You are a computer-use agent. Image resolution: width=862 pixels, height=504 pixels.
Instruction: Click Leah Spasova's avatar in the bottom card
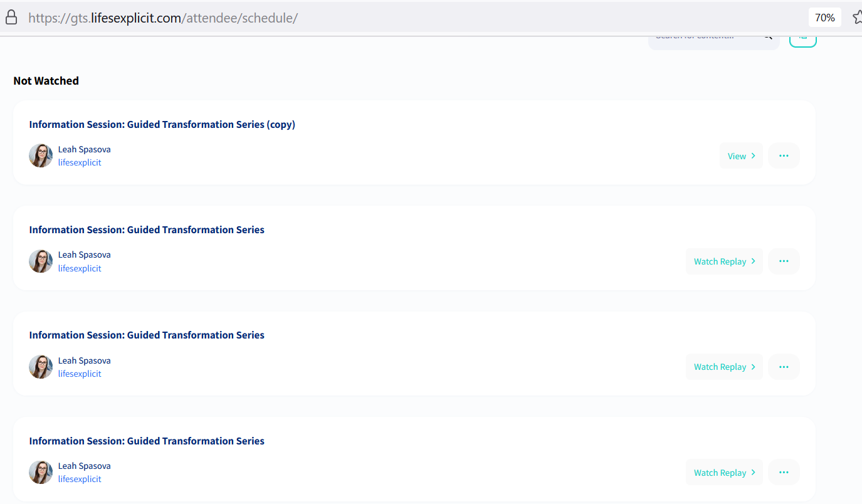pos(41,472)
